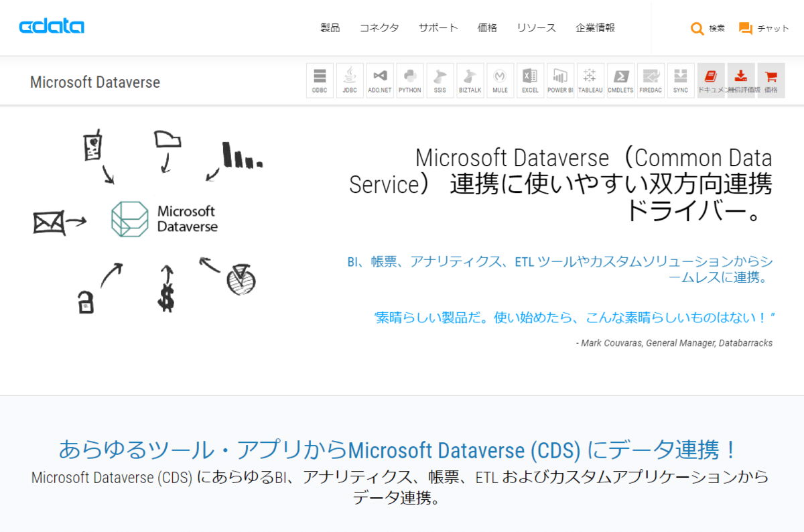Open the Tableau connector icon
The height and width of the screenshot is (532, 804).
(x=590, y=80)
